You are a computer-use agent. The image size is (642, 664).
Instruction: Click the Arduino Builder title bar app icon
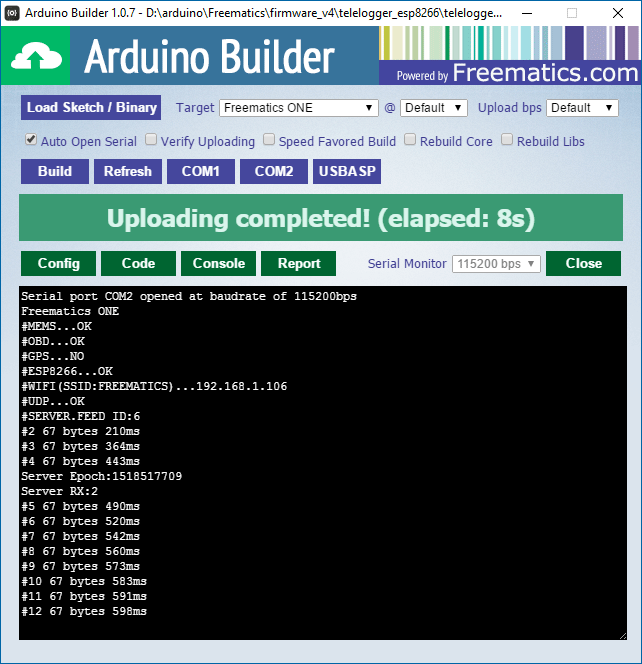point(12,13)
